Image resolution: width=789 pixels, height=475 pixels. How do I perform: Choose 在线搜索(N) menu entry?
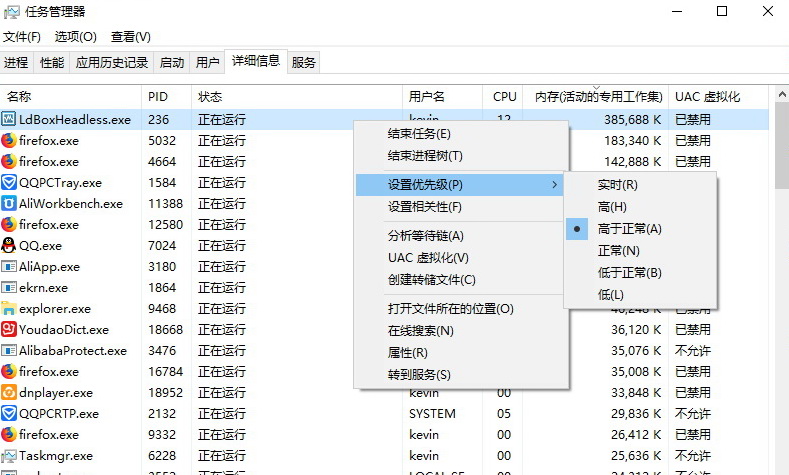(461, 331)
